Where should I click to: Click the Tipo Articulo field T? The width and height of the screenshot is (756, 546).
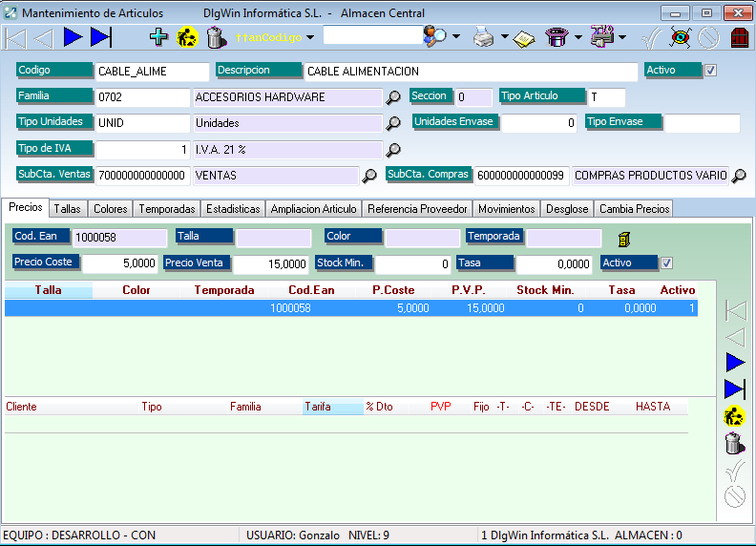(606, 97)
